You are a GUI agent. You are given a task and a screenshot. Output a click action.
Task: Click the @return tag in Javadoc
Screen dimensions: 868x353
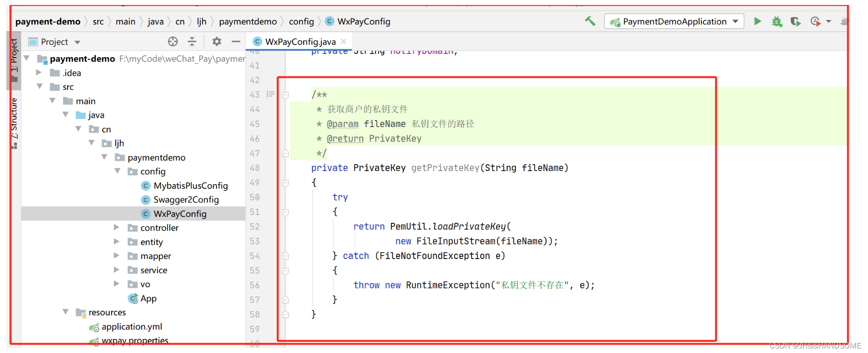[345, 138]
